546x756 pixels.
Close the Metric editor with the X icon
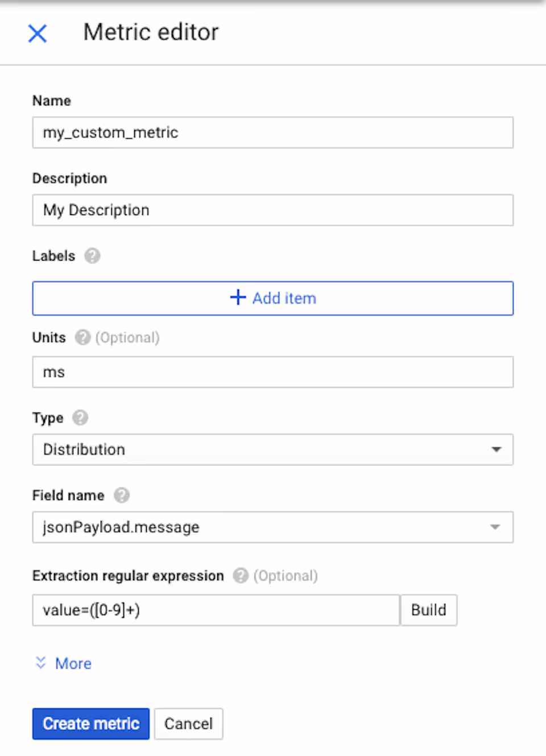(38, 34)
